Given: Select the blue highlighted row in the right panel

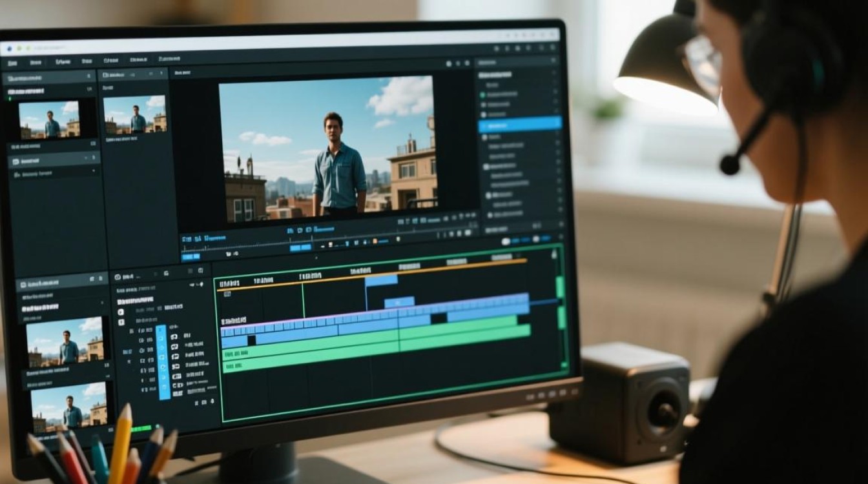Looking at the screenshot, I should click(520, 125).
